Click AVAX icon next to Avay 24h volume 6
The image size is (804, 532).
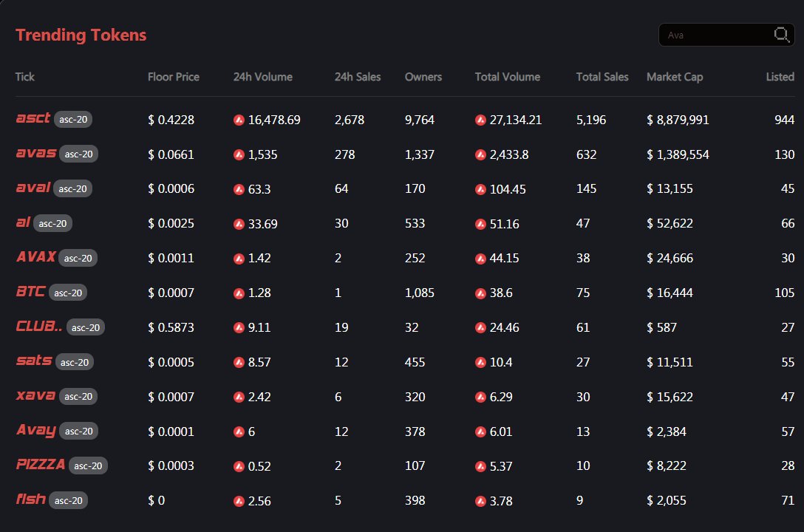click(x=239, y=432)
